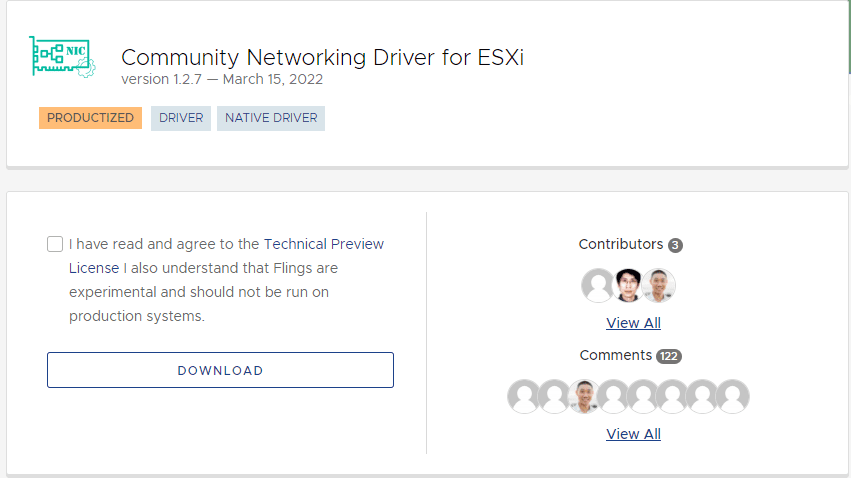
Task: Select the second commenter avatar in Comments row
Action: coord(553,396)
